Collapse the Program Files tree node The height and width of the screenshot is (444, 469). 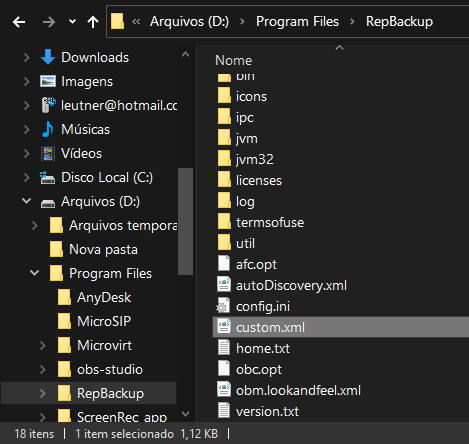pos(35,273)
